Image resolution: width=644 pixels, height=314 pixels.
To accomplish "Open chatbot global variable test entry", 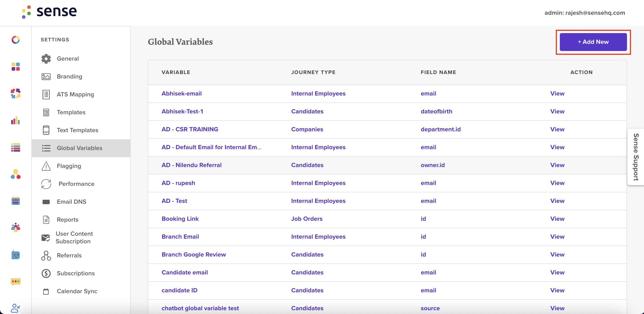I will click(200, 308).
